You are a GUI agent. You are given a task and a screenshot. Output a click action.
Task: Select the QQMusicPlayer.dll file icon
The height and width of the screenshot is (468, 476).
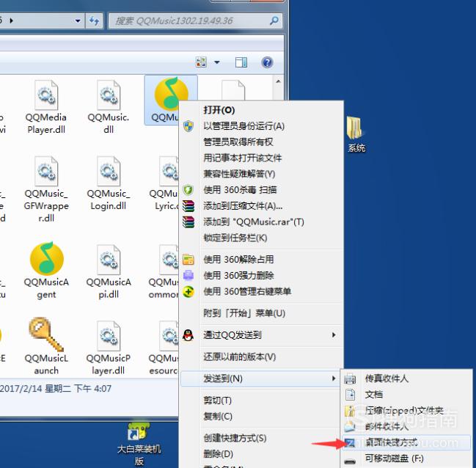[109, 336]
